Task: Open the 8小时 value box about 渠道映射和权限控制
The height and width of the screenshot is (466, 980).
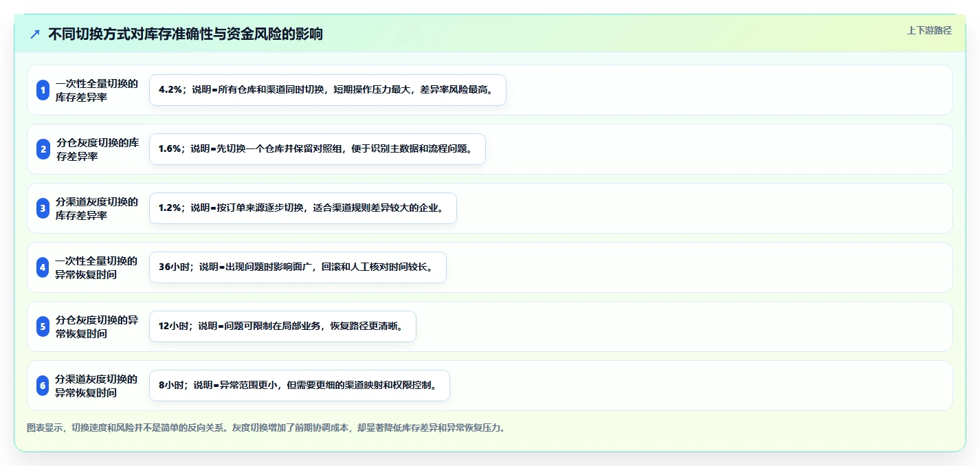Action: tap(300, 386)
